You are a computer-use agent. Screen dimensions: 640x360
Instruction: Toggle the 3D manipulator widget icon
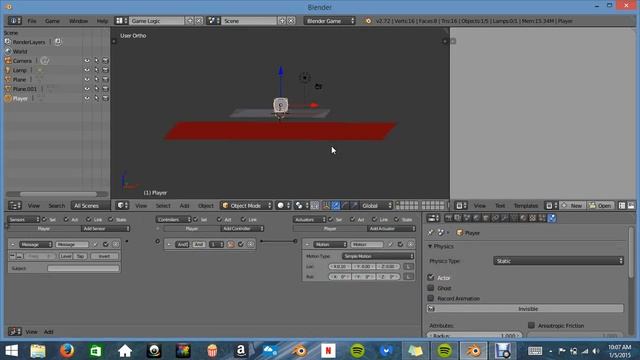pyautogui.click(x=326, y=205)
